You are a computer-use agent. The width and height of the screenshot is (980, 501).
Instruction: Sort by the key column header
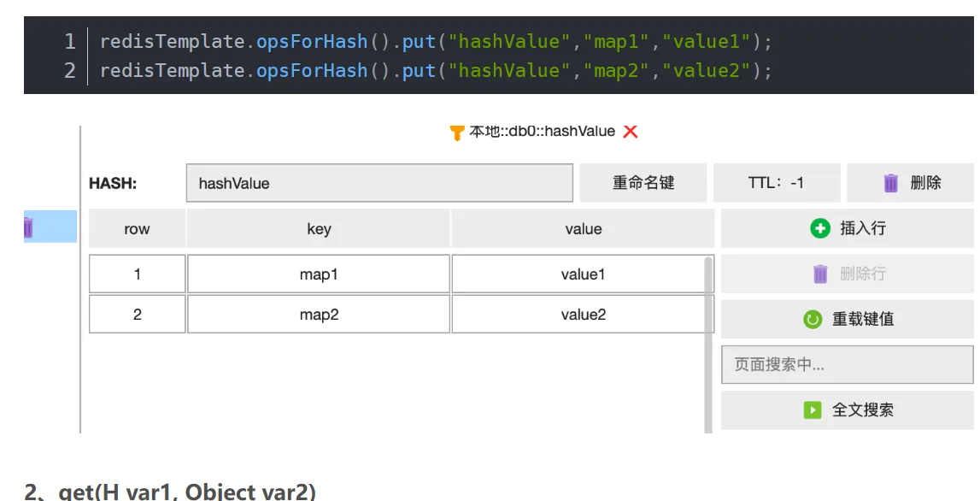(319, 229)
